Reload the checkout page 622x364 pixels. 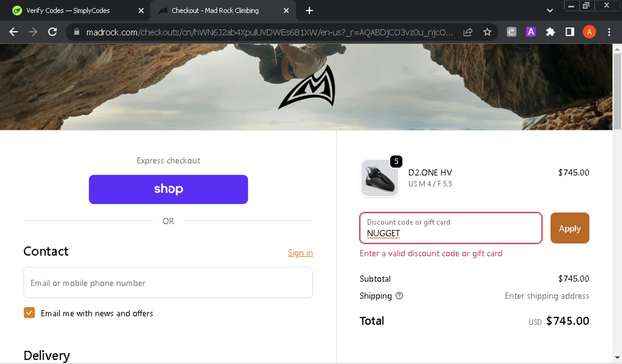(x=52, y=32)
